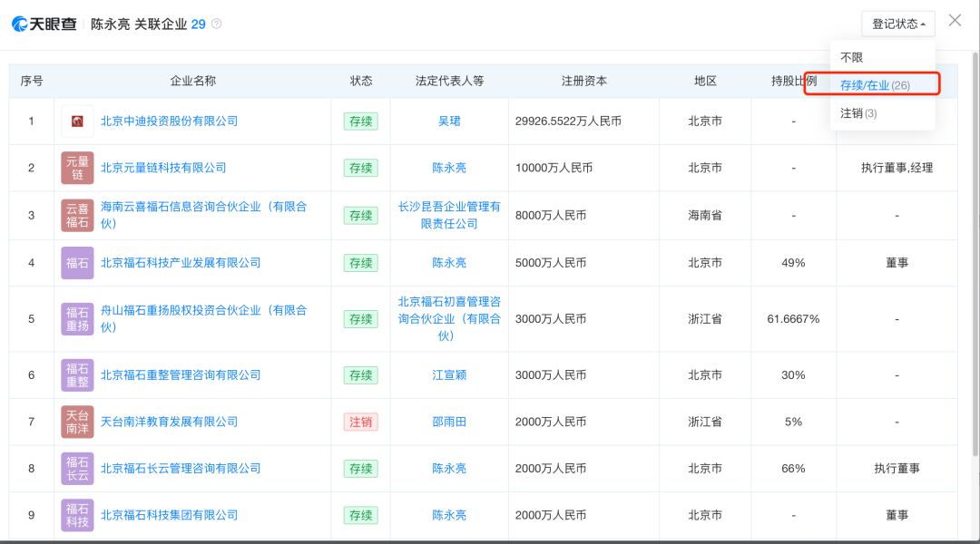Image resolution: width=980 pixels, height=544 pixels.
Task: Open legal representative 吴珺 profile link
Action: click(449, 121)
